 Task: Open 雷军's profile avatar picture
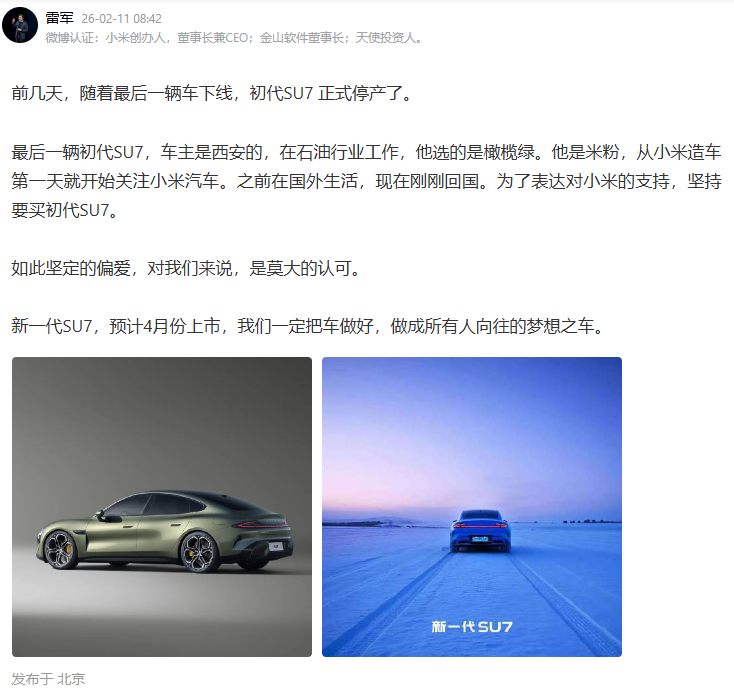pyautogui.click(x=20, y=25)
